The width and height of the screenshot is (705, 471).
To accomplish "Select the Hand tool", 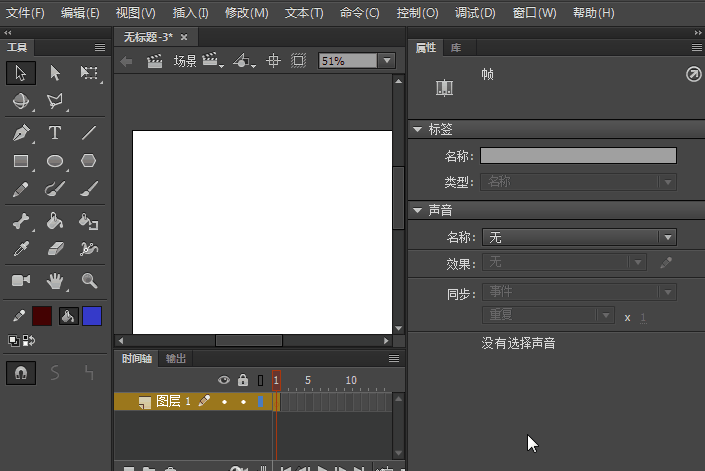I will click(x=55, y=281).
